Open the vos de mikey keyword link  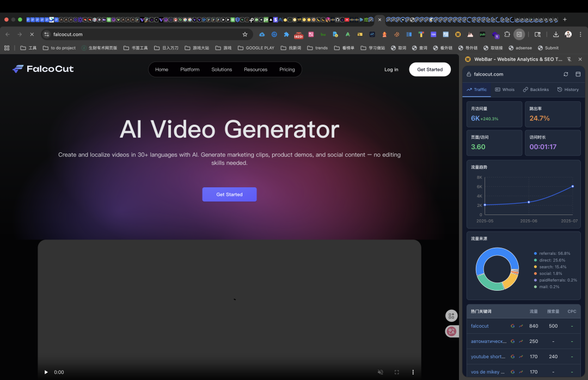click(x=487, y=372)
